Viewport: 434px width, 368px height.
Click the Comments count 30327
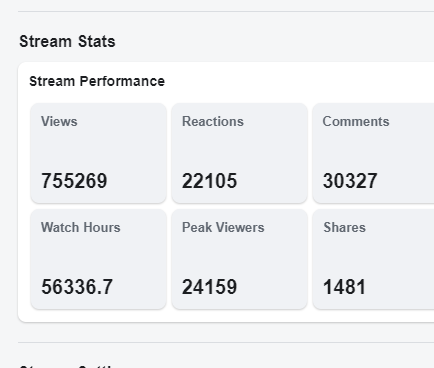coord(350,181)
